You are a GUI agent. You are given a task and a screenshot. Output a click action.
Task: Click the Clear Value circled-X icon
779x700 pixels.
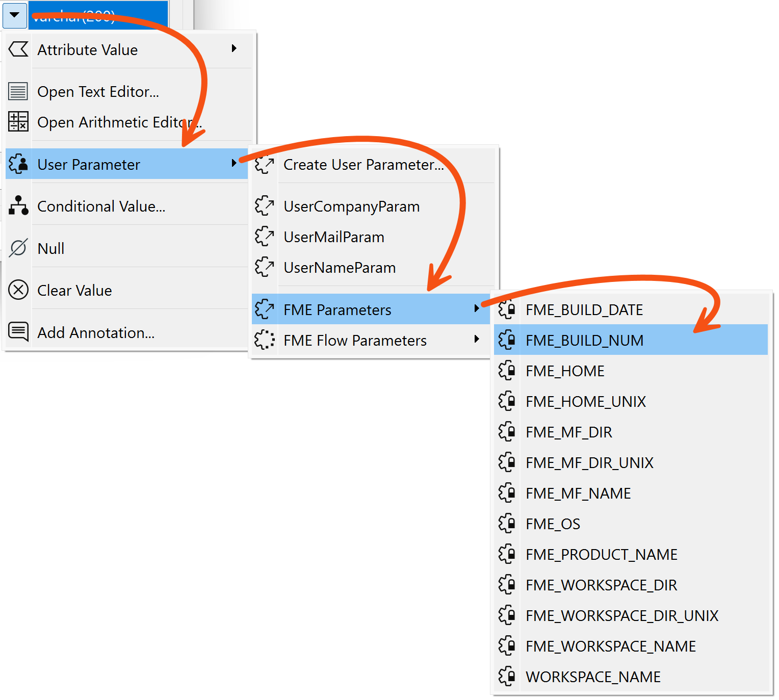(18, 290)
